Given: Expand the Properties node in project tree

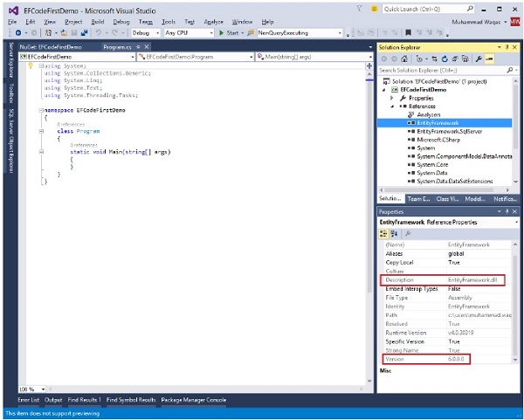Looking at the screenshot, I should point(392,98).
